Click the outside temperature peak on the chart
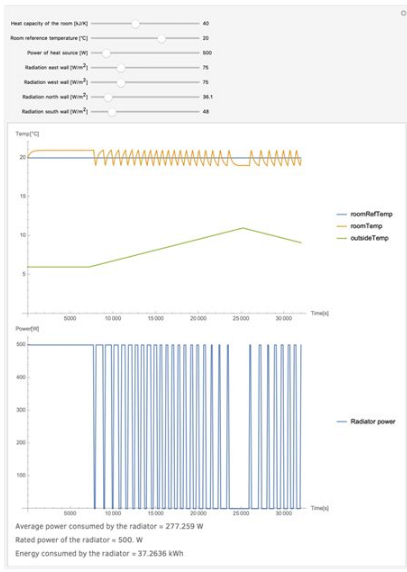 click(x=243, y=228)
